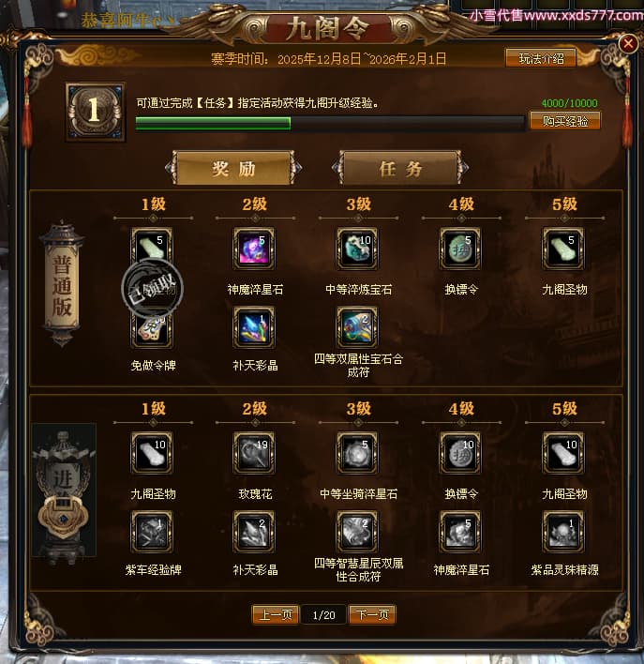
Task: Click the 紫车经验牌 reward icon
Action: click(152, 532)
